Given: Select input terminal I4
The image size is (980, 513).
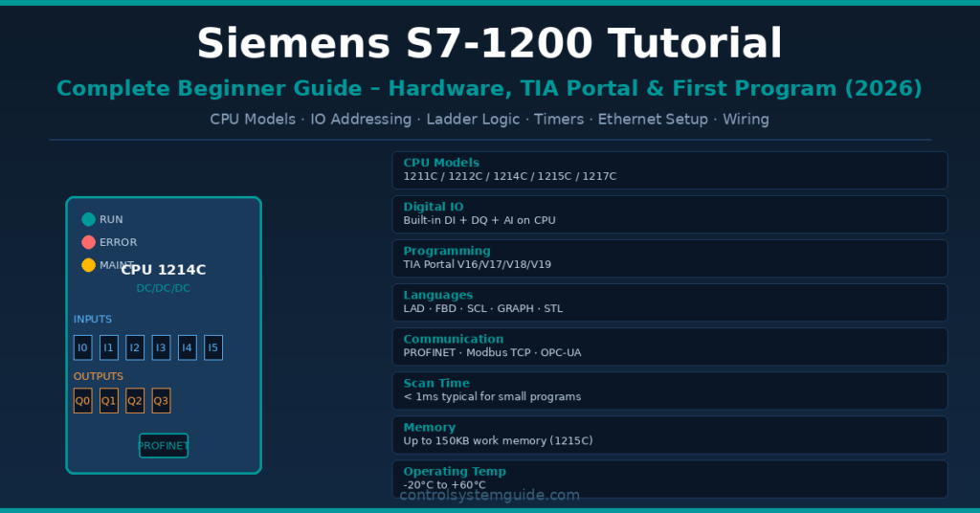Looking at the screenshot, I should 187,348.
